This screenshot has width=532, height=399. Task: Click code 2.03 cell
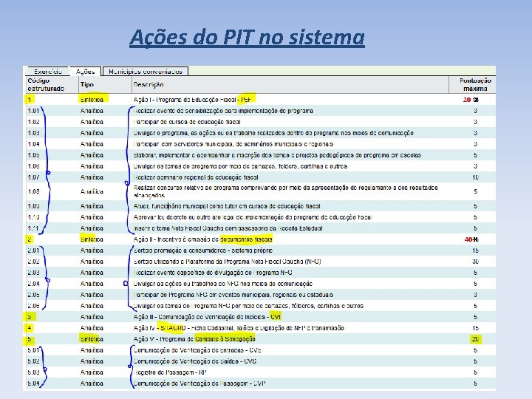point(33,273)
